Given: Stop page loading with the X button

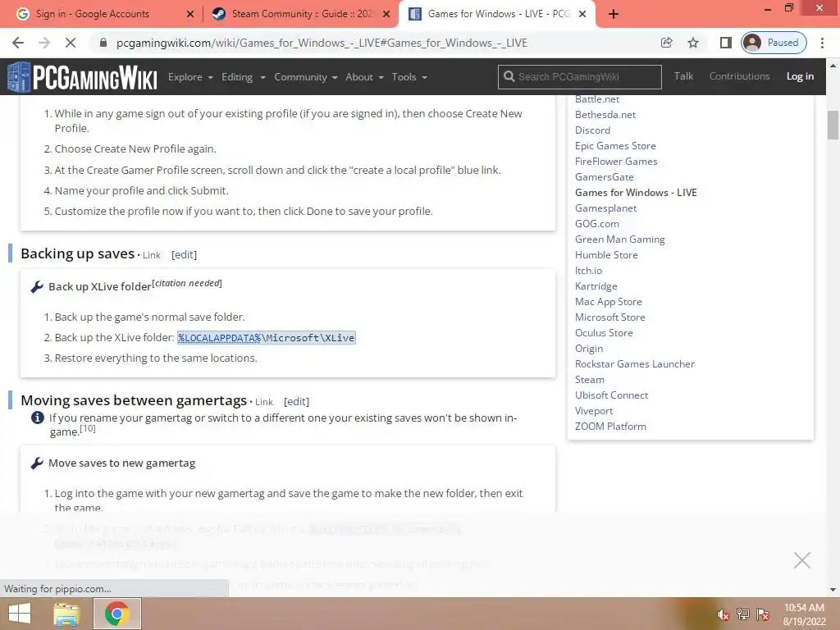Looking at the screenshot, I should click(71, 43).
